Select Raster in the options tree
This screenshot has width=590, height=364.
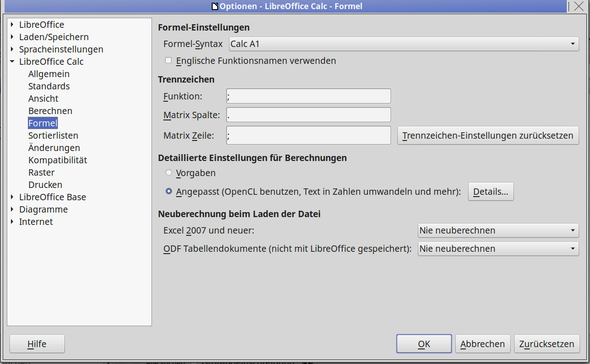(42, 172)
